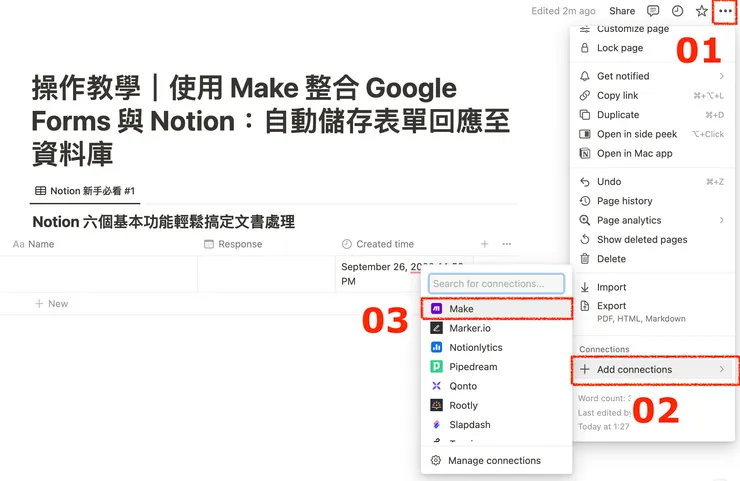Add new property with plus icon
Image resolution: width=740 pixels, height=481 pixels.
[x=484, y=244]
